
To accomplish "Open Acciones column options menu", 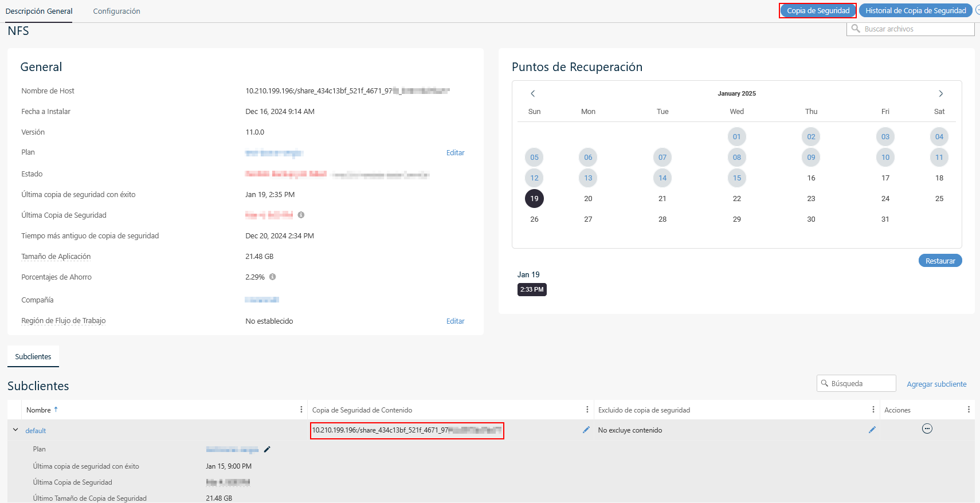I will 969,410.
